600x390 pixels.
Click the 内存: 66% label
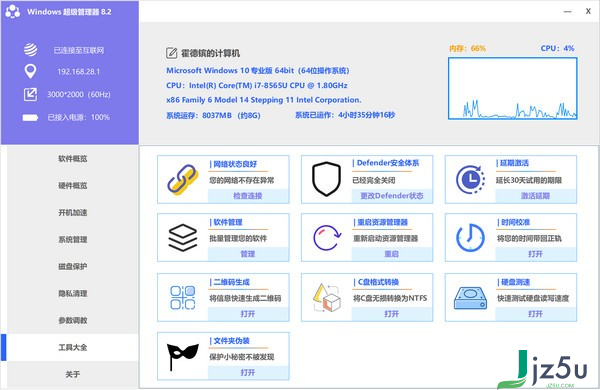[x=467, y=48]
